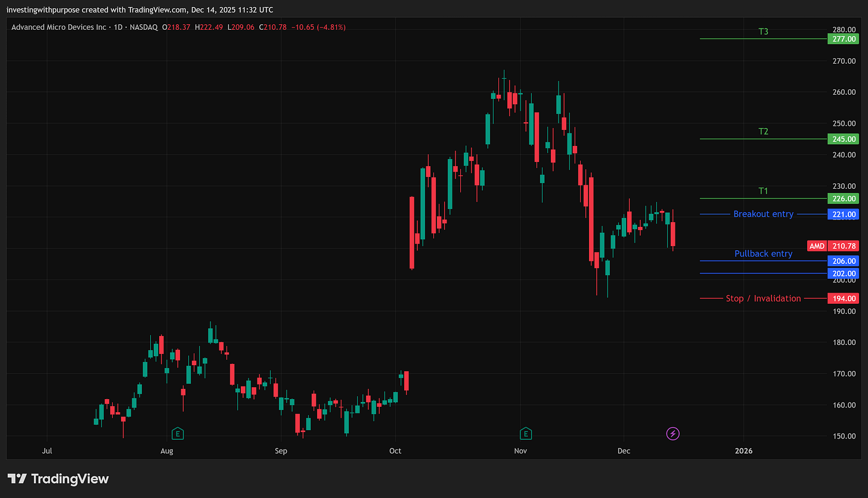
Task: Click the green 277.00 price tag
Action: point(843,39)
